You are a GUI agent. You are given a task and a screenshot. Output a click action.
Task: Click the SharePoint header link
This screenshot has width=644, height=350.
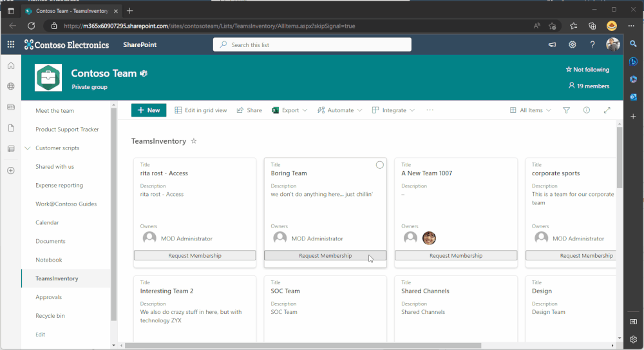tap(140, 45)
